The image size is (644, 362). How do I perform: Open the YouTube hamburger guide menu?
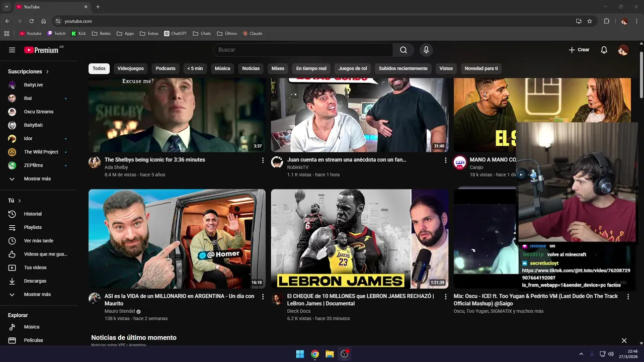point(12,50)
